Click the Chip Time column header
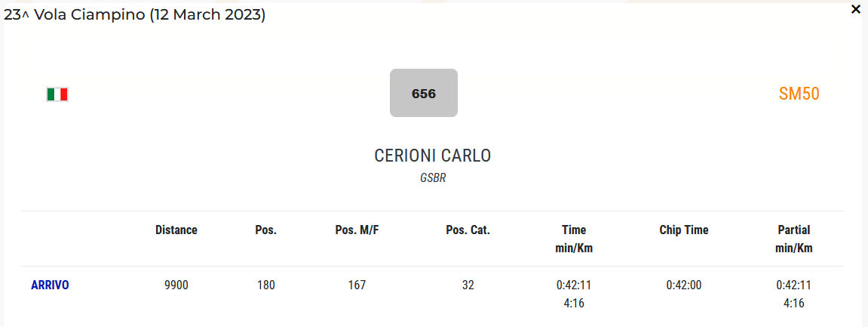 click(x=684, y=230)
